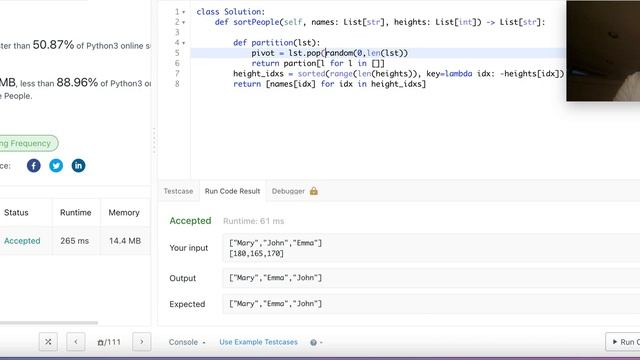640x360 pixels.
Task: Place cursor on line 5 pivot code
Action: coord(329,53)
